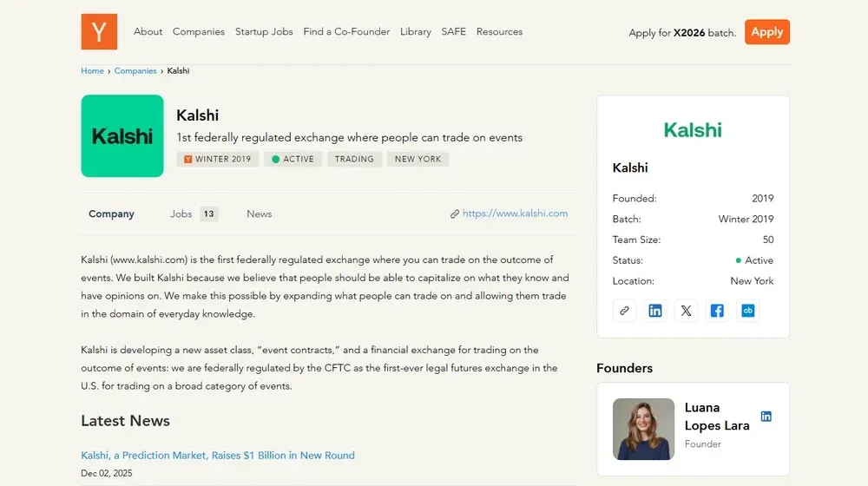The image size is (868, 486).
Task: Switch to the Jobs tab
Action: pos(181,213)
